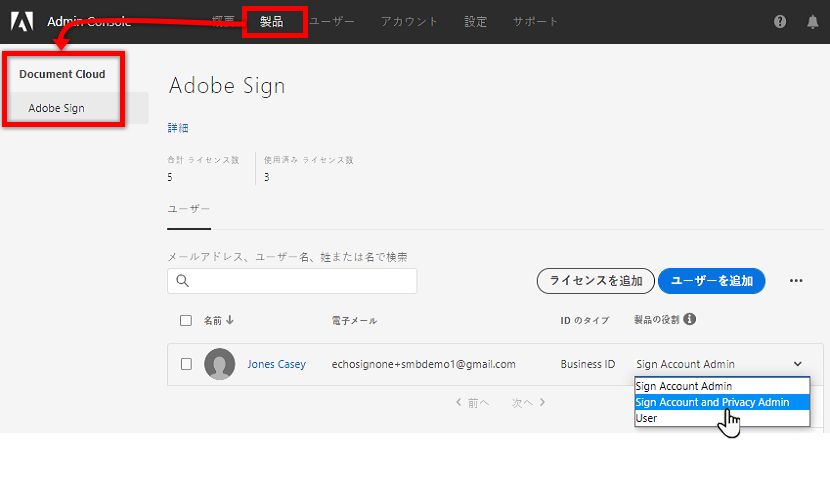This screenshot has width=830, height=498.
Task: Select the ユーザー sub-tab under Adobe Sign
Action: (189, 209)
